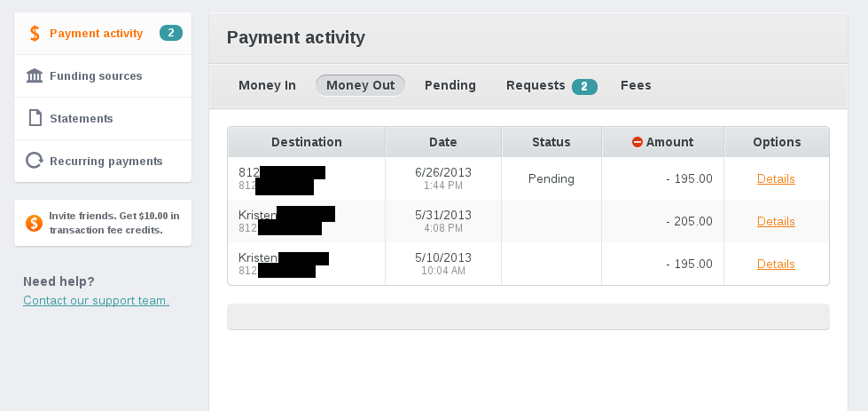Screen dimensions: 868x411
Task: Switch to the Money In tab
Action: point(268,86)
